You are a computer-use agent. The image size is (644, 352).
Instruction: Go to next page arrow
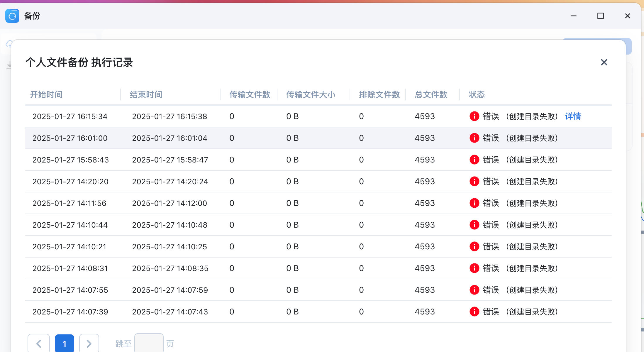(x=89, y=343)
